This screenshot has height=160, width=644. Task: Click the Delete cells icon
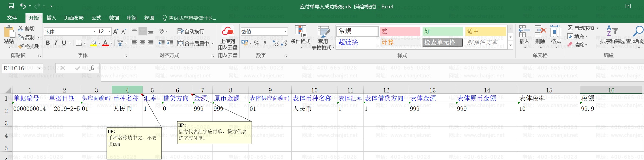[x=540, y=31]
